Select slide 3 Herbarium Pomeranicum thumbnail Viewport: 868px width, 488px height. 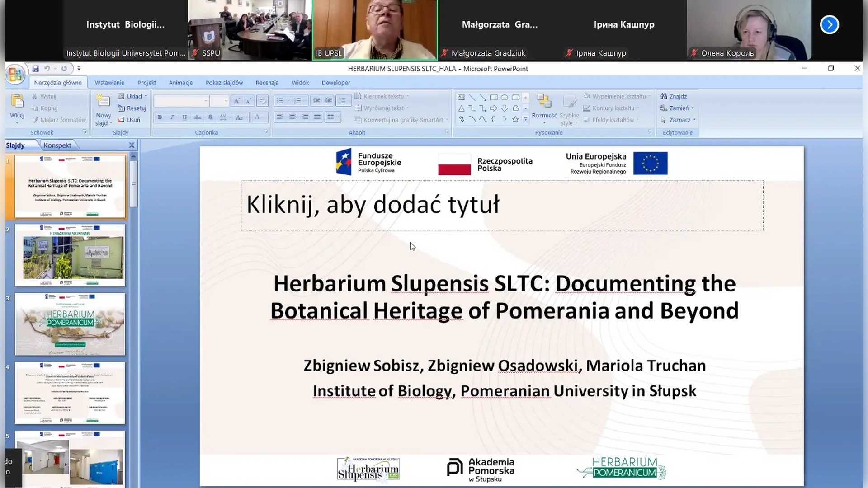pyautogui.click(x=70, y=324)
